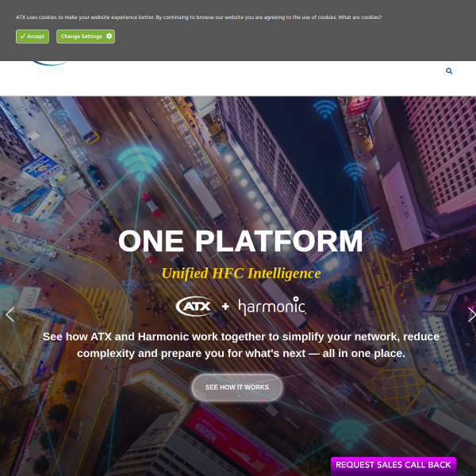The height and width of the screenshot is (476, 476).
Task: Click the plus sign between logos
Action: tap(225, 306)
